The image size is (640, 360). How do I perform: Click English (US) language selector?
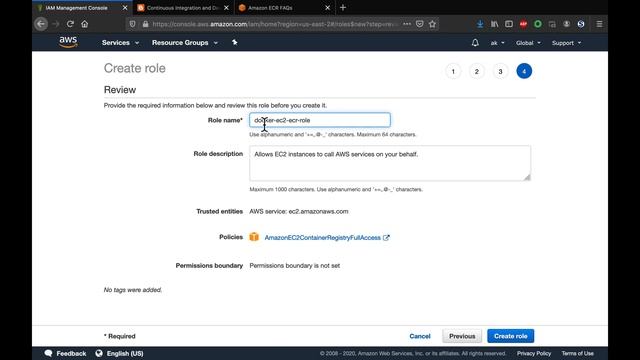point(125,353)
